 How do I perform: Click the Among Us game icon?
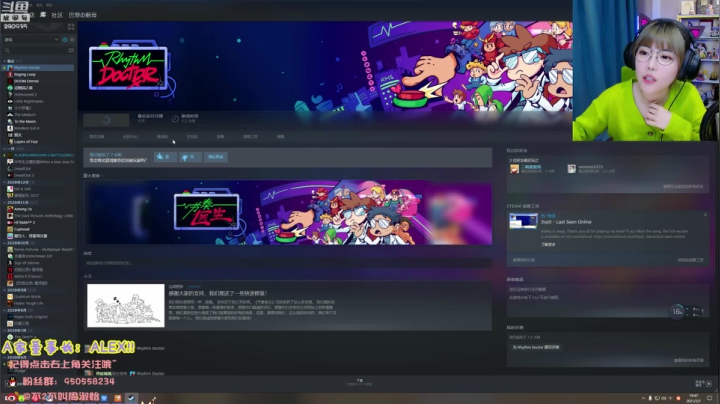10,209
